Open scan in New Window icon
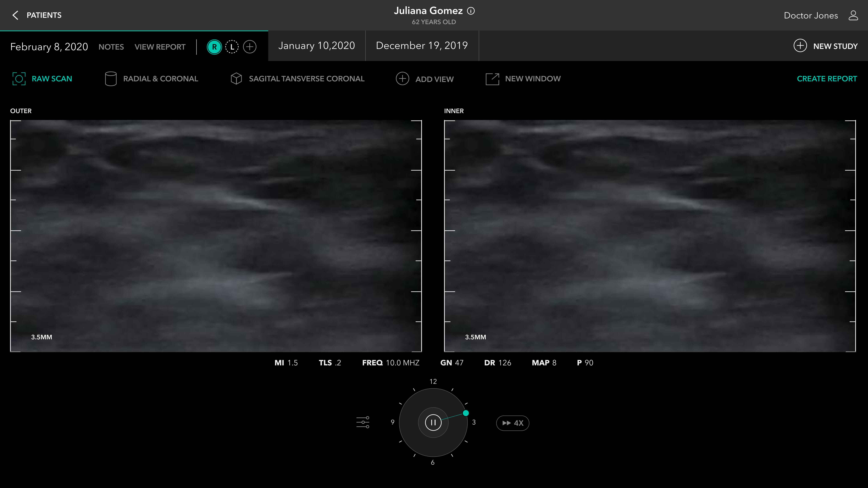The width and height of the screenshot is (868, 488). click(492, 79)
